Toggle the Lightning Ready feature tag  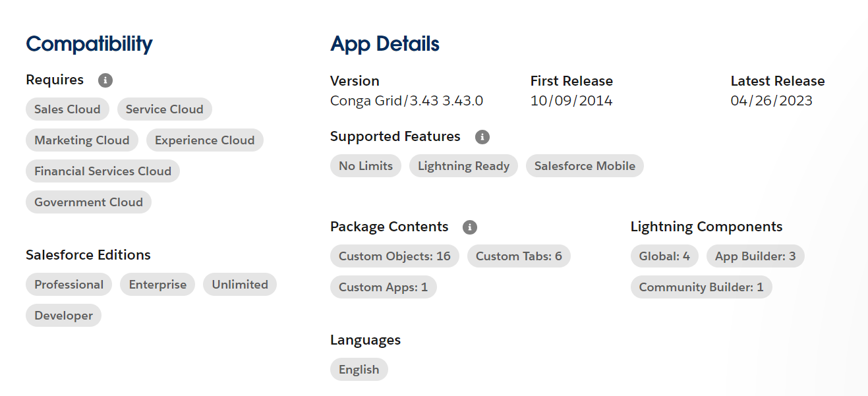463,165
